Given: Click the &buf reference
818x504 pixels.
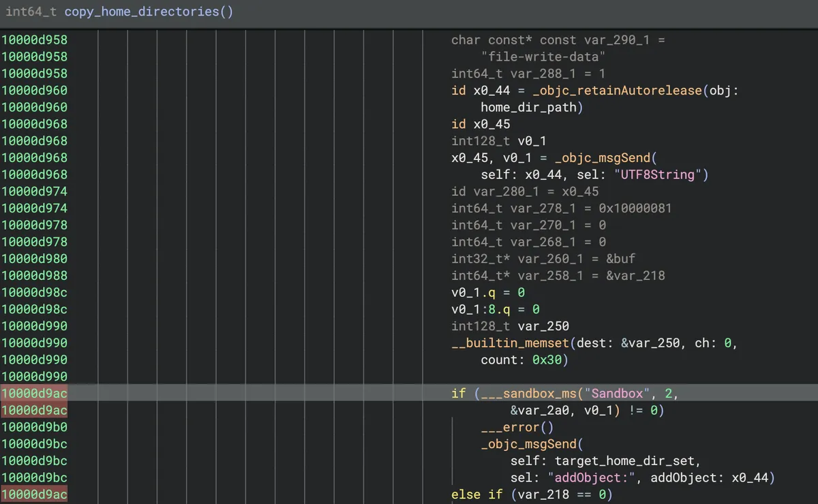Looking at the screenshot, I should [620, 259].
